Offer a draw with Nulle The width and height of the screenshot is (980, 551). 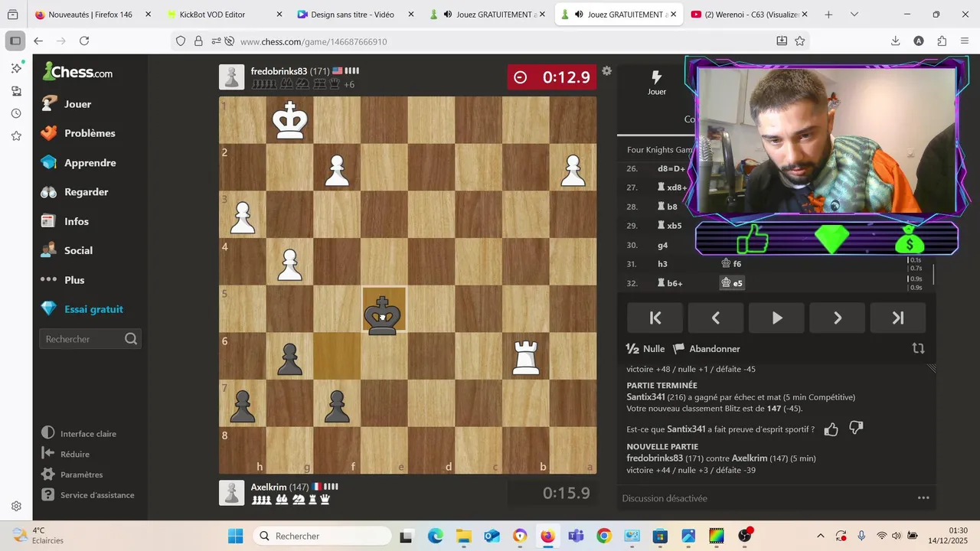coord(645,349)
